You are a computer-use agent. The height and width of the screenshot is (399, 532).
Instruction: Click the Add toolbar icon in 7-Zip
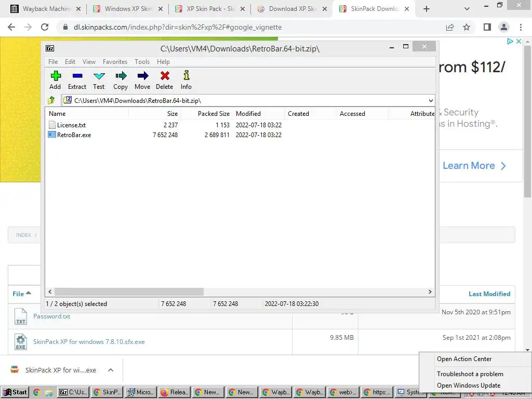click(x=56, y=76)
